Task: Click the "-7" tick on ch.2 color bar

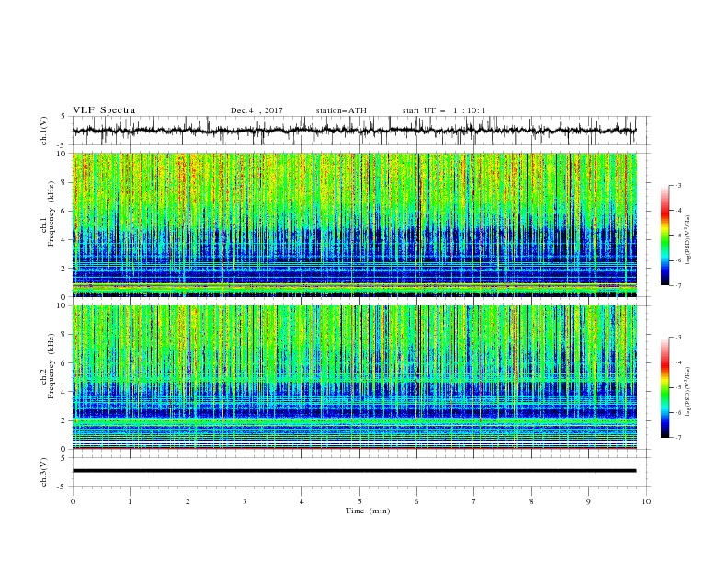Action: coord(678,437)
